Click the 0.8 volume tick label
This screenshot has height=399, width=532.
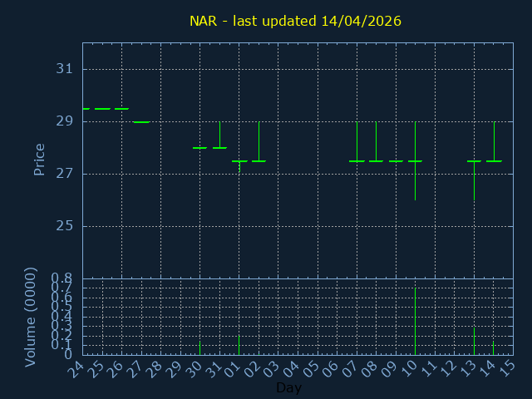(62, 278)
